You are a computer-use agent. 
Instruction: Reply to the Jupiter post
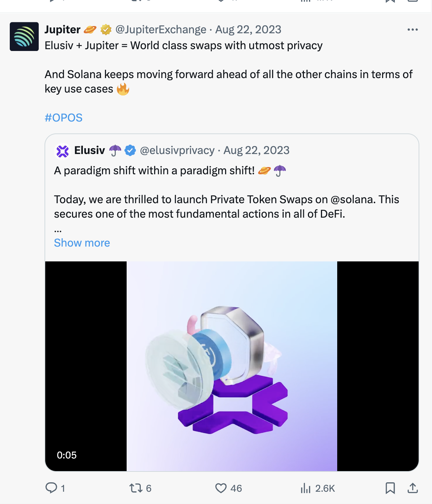[x=51, y=488]
